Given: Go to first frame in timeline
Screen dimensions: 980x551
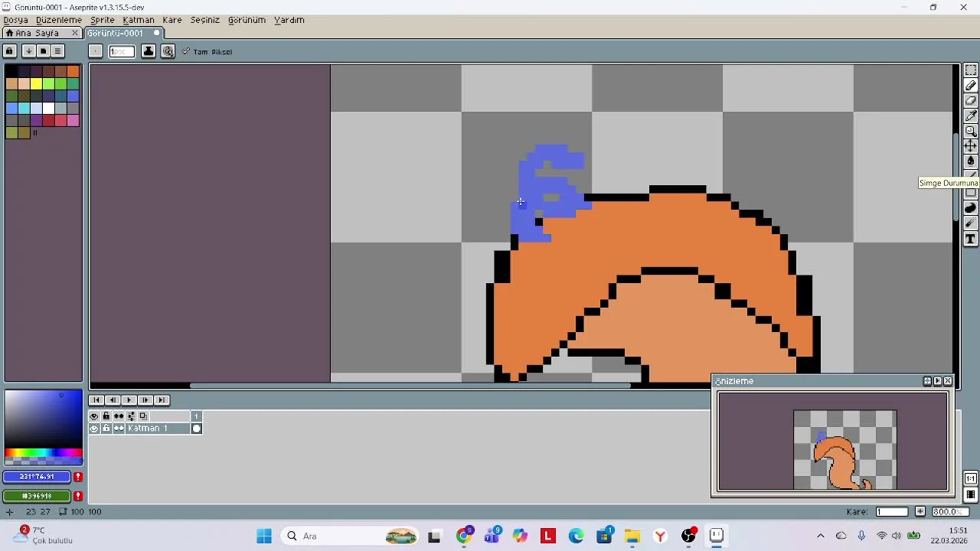Looking at the screenshot, I should click(x=96, y=400).
